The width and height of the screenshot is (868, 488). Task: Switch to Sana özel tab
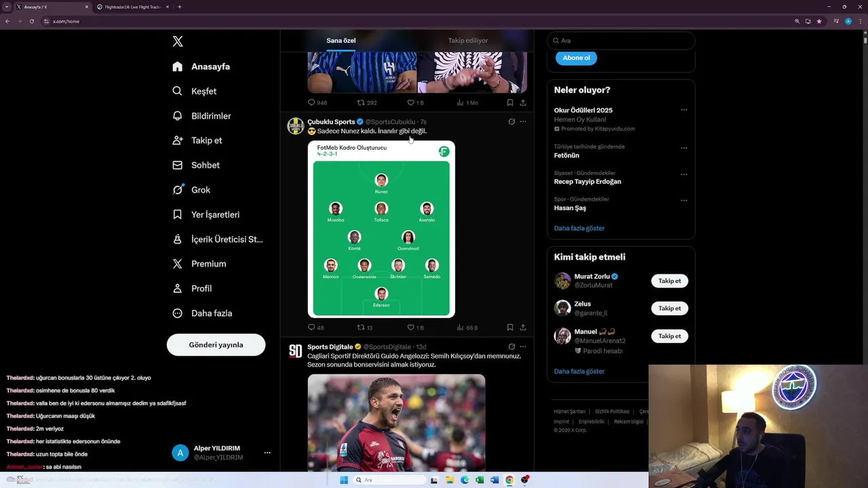pyautogui.click(x=341, y=41)
